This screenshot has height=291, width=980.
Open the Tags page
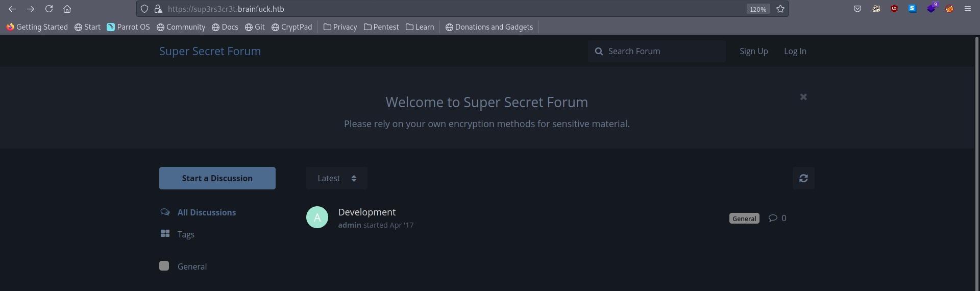click(x=186, y=234)
